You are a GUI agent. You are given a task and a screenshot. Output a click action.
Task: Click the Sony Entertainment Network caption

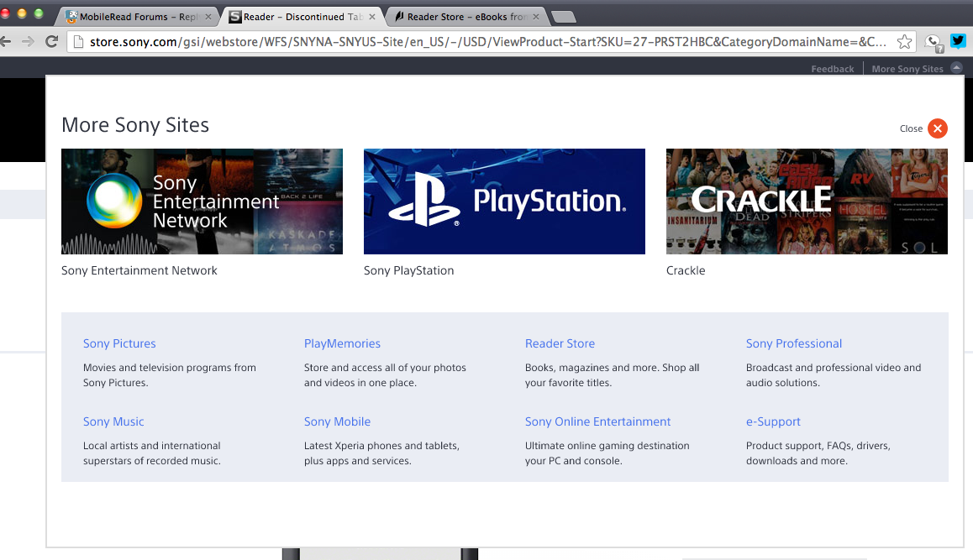[x=139, y=270]
